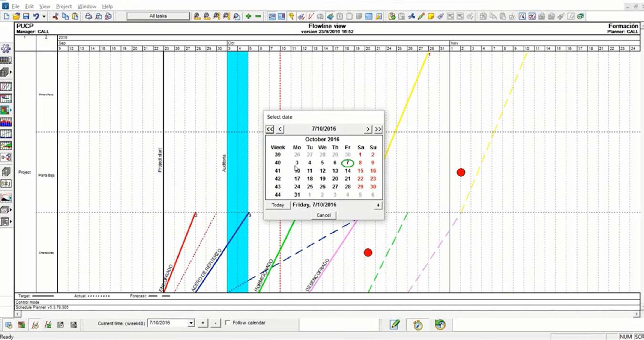Select the red-blue histogram view icon
644x340 pixels.
(x=6, y=122)
